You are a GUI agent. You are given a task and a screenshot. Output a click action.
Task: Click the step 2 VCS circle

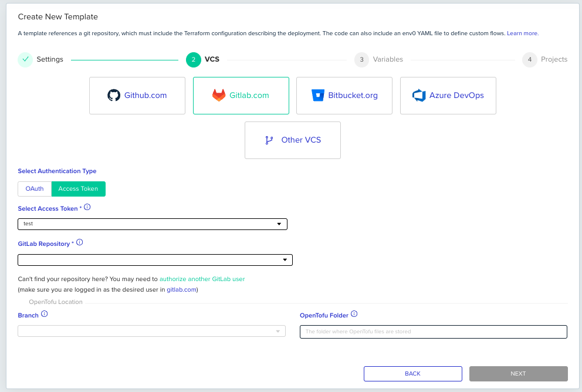tap(194, 60)
